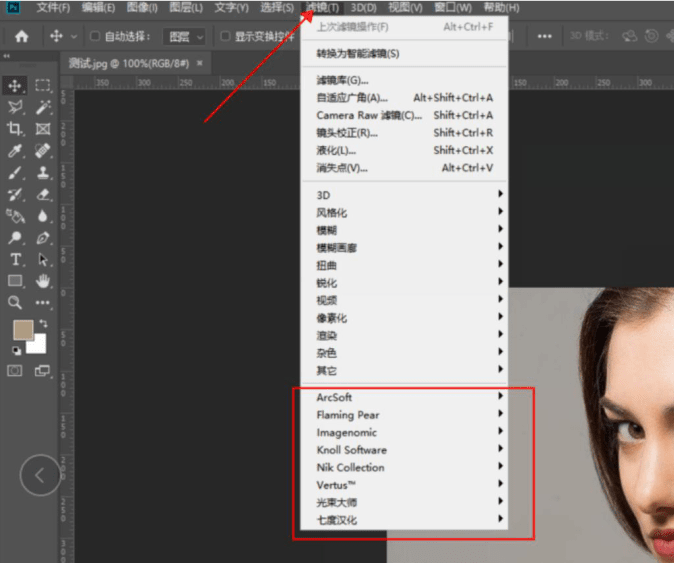Open the 文件(F) menu
The height and width of the screenshot is (563, 674).
click(x=53, y=8)
